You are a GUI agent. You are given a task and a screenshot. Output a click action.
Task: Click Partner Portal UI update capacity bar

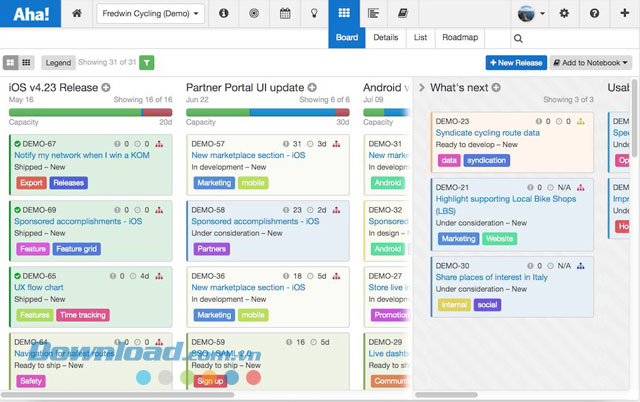pyautogui.click(x=267, y=112)
